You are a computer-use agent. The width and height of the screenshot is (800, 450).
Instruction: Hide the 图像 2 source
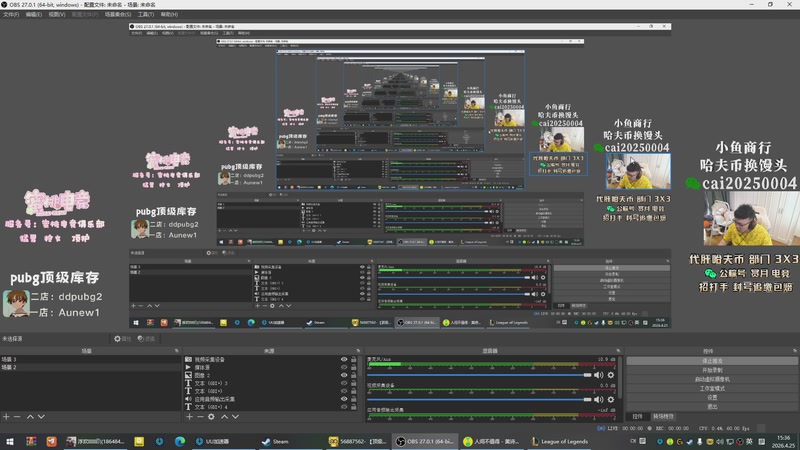pyautogui.click(x=344, y=375)
